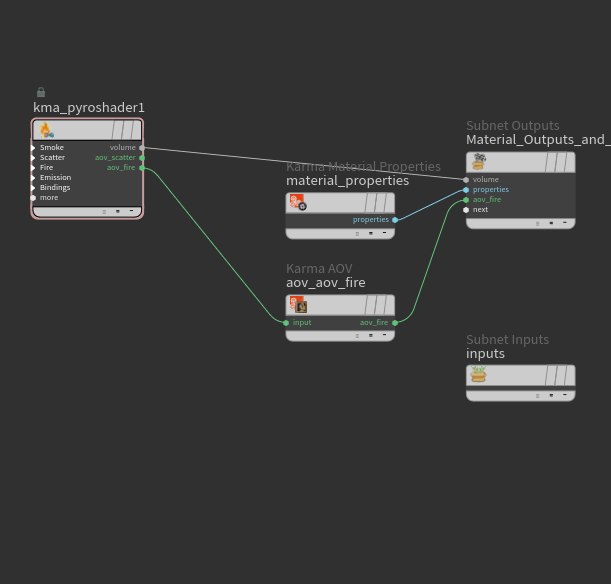Expand the Scatter input group
This screenshot has width=611, height=584.
33,158
